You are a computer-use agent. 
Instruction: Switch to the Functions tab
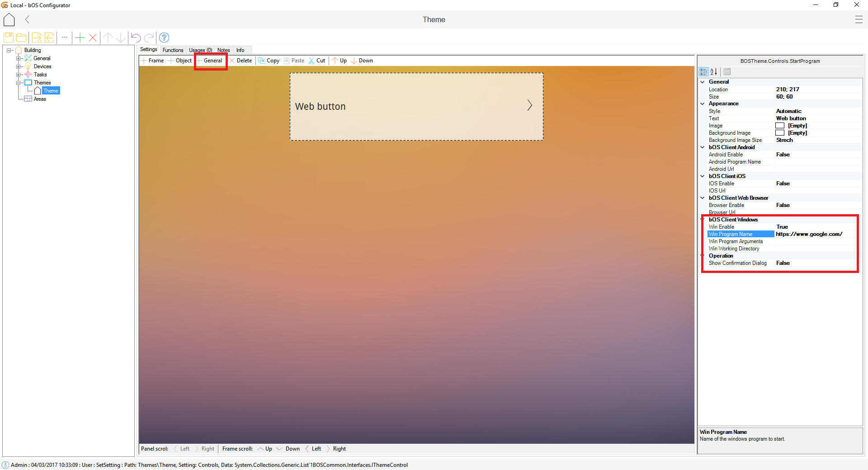[x=173, y=50]
